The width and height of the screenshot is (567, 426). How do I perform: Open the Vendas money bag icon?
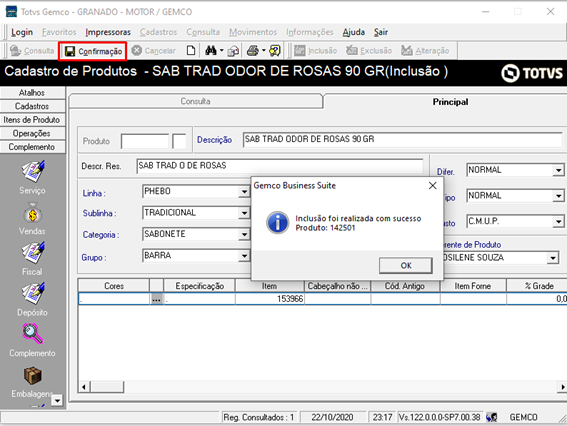(33, 212)
